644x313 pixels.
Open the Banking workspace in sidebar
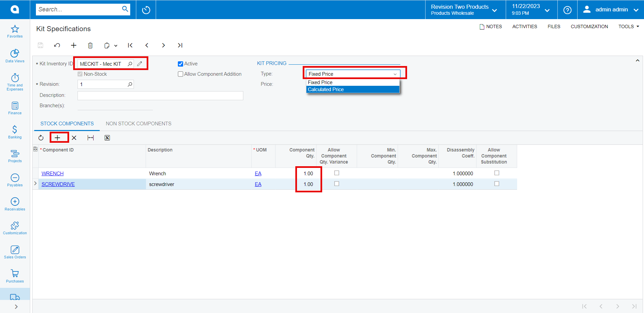coord(15,132)
